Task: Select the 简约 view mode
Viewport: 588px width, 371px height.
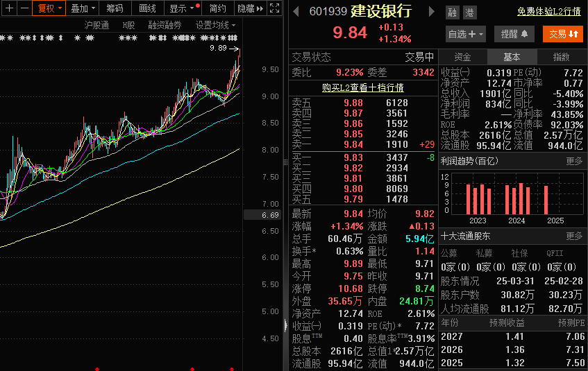Action: pyautogui.click(x=217, y=8)
